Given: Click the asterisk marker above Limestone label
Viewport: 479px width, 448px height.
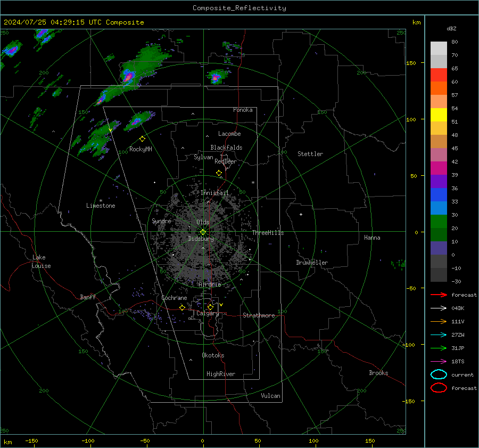Looking at the screenshot, I should coord(101,201).
